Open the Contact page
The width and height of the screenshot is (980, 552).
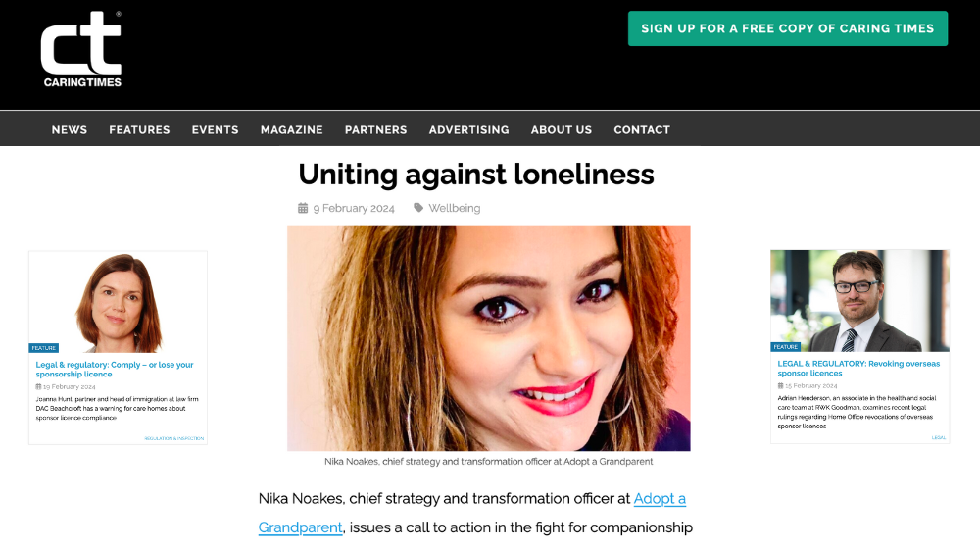[x=642, y=130]
